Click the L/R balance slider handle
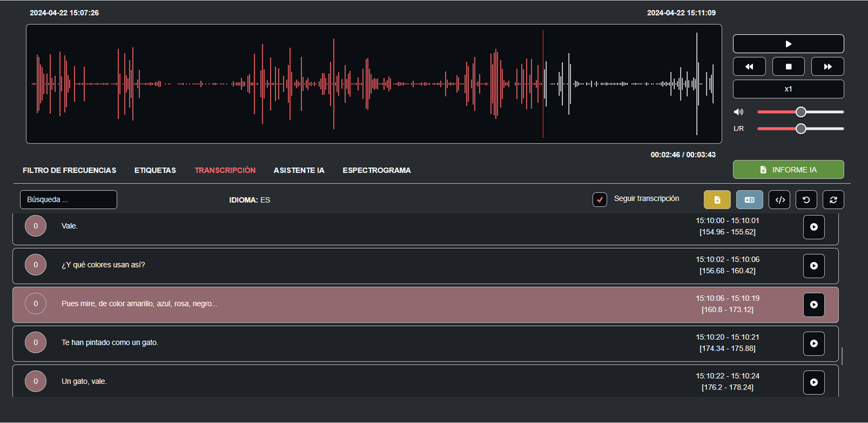868x423 pixels. coord(801,128)
